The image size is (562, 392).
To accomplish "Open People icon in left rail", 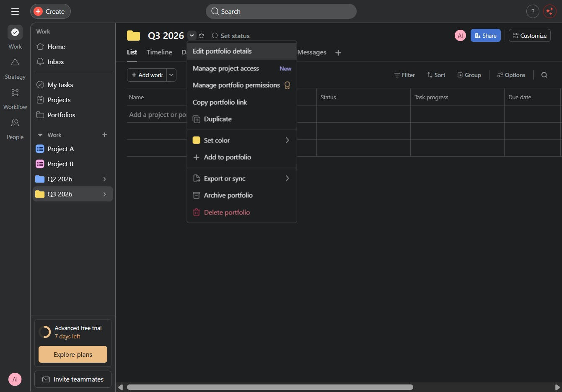I will [15, 123].
